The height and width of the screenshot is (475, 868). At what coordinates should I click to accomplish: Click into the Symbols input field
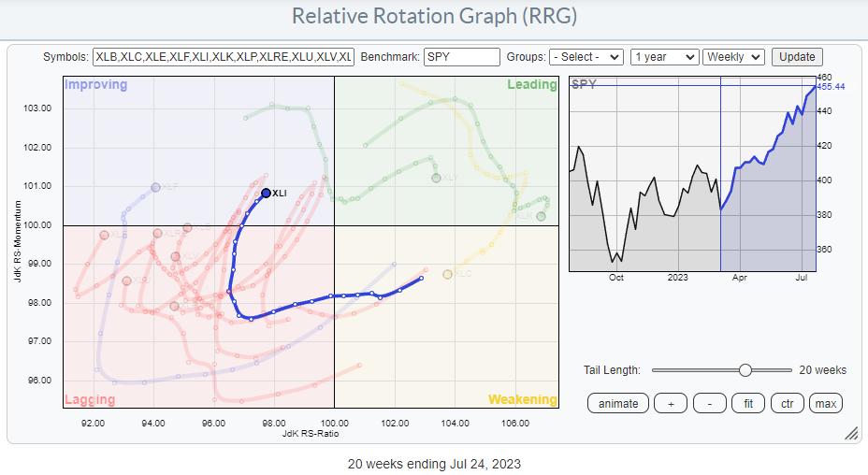click(x=224, y=57)
